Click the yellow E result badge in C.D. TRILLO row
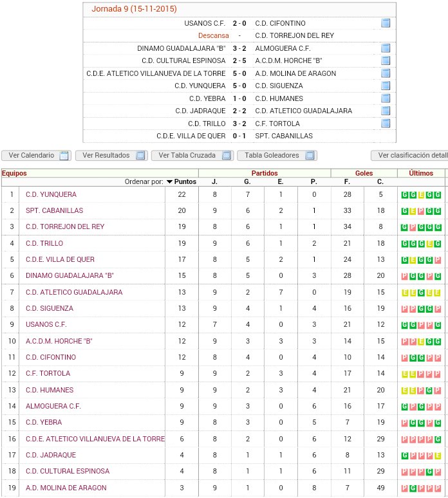 429,244
